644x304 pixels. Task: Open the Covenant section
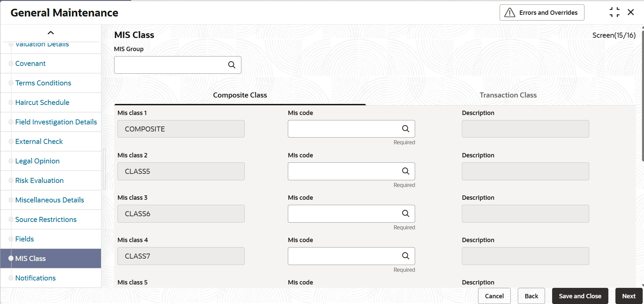coord(30,64)
